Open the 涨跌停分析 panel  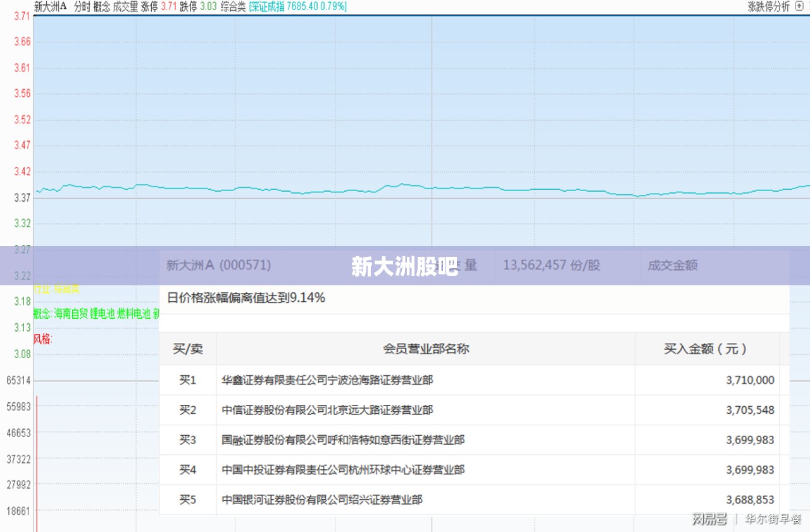[768, 7]
